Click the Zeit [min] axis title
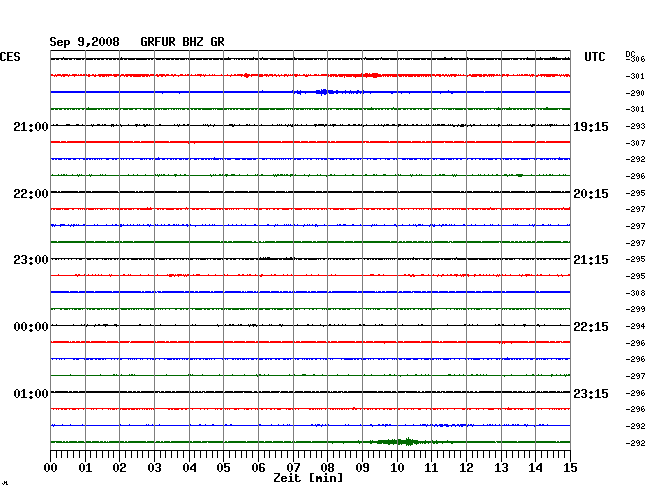650x494 pixels. tap(308, 478)
